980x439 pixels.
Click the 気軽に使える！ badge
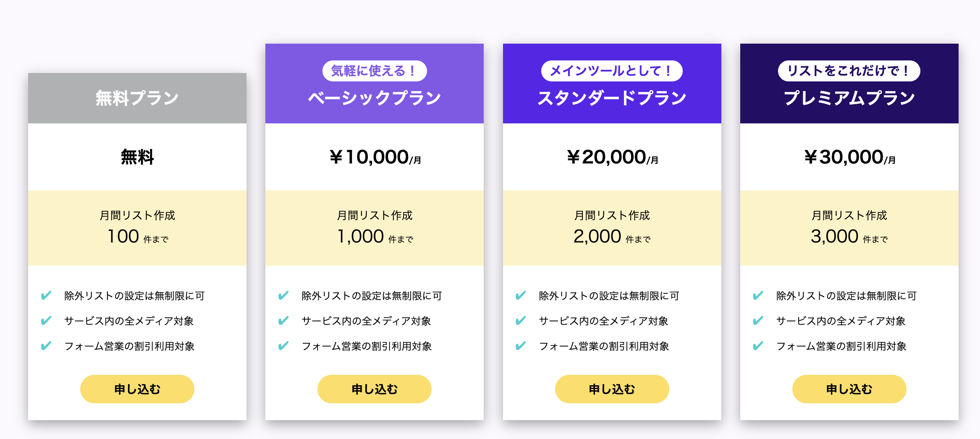point(374,71)
